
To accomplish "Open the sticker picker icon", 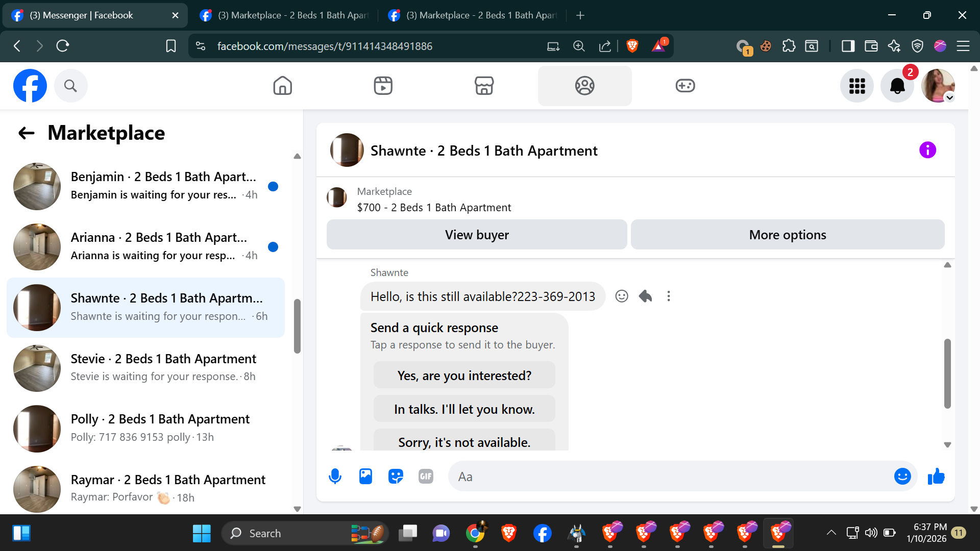I will pos(396,477).
